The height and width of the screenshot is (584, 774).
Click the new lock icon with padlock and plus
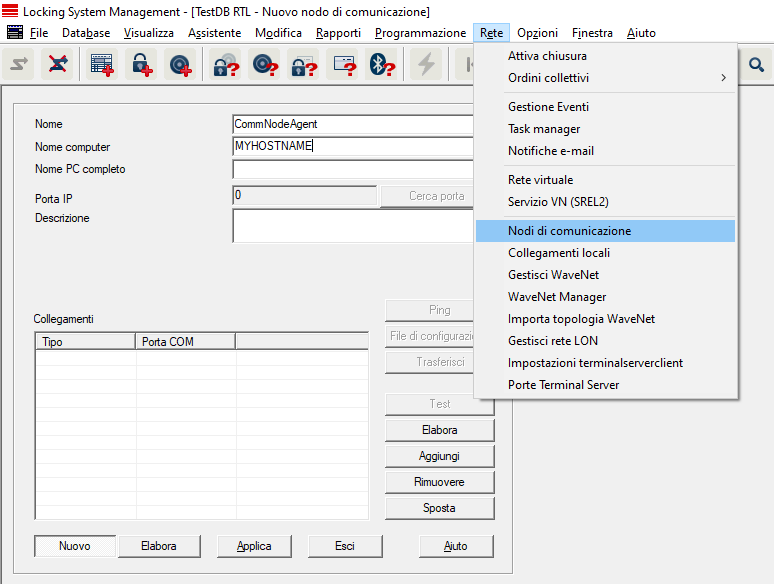tap(141, 65)
